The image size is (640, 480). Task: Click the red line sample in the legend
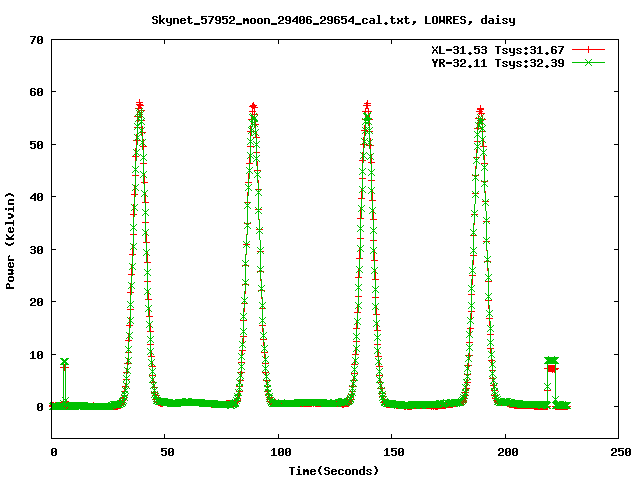tap(588, 50)
